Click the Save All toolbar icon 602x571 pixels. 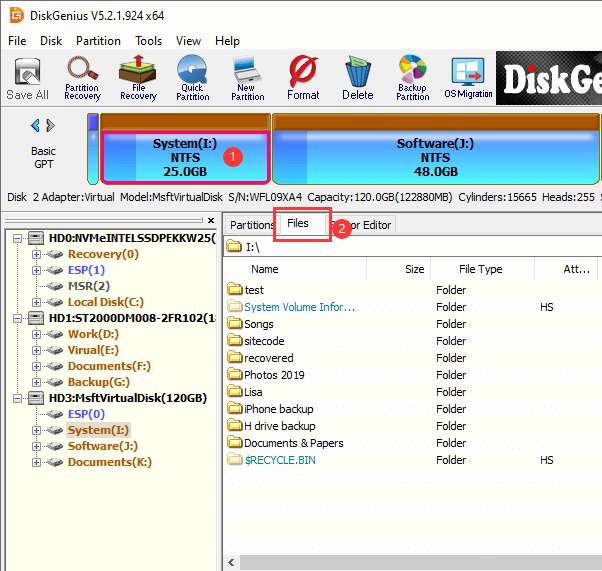tap(27, 79)
